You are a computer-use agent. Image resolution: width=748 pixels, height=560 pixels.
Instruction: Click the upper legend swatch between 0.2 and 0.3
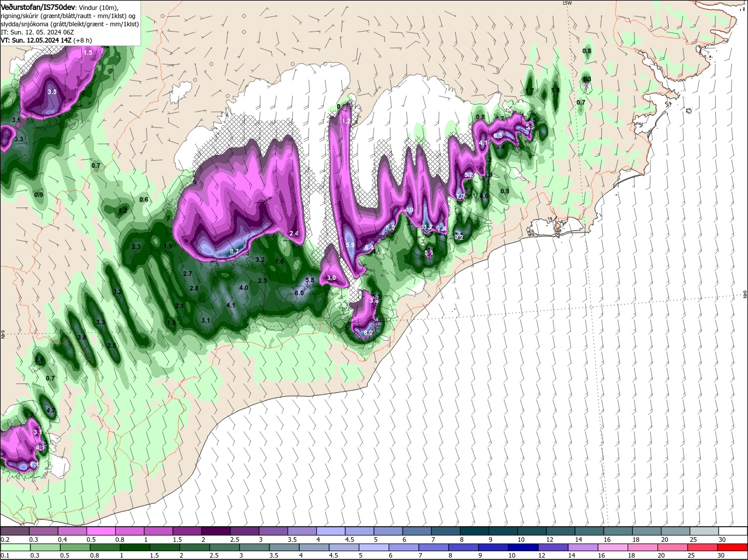coord(16,531)
